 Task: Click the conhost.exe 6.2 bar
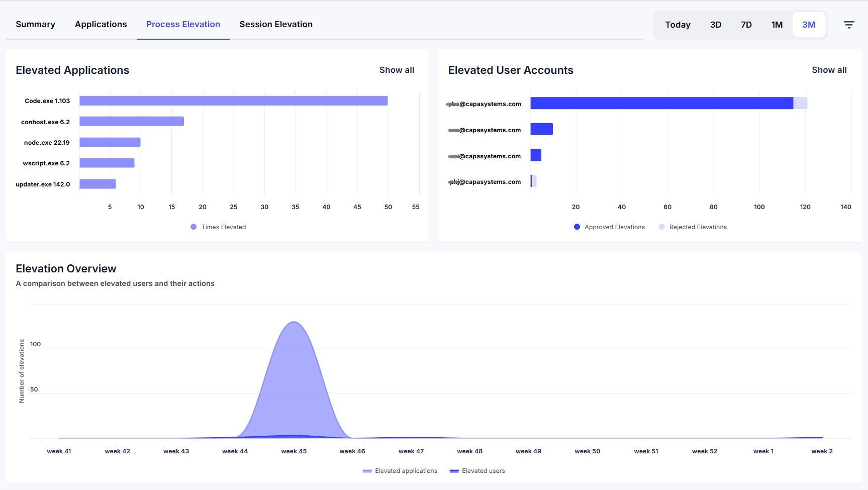pos(132,121)
